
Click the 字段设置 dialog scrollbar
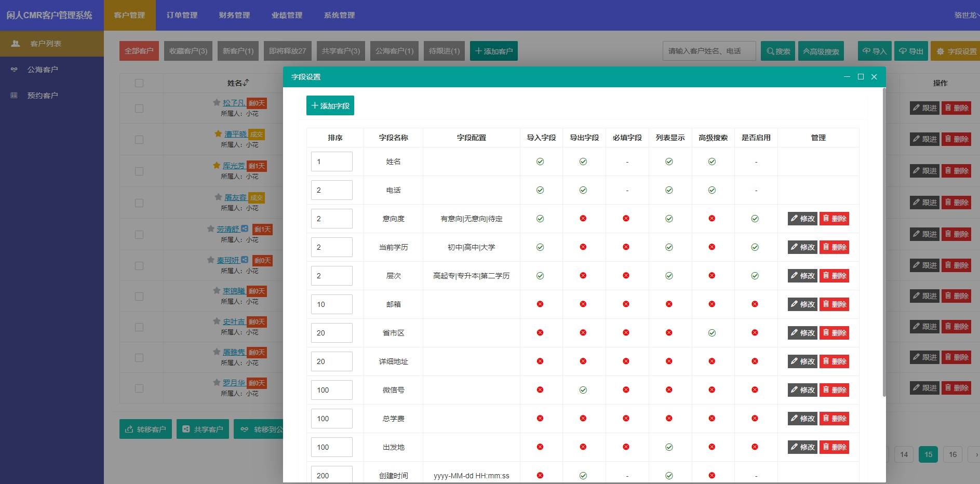point(884,242)
